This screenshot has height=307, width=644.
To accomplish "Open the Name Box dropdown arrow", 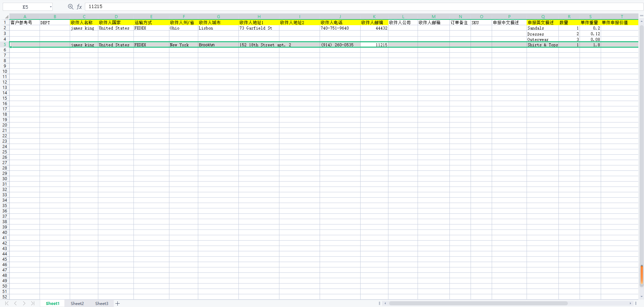I will tap(51, 7).
